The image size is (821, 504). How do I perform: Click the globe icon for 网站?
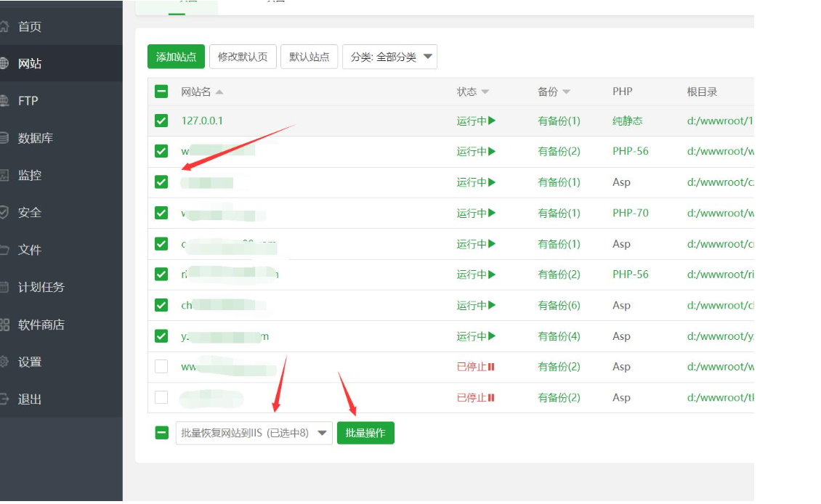(4, 64)
